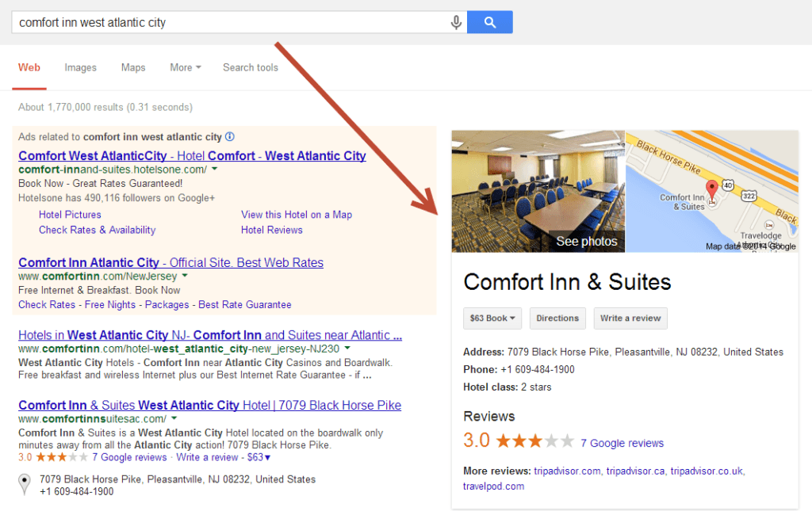Image resolution: width=812 pixels, height=511 pixels.
Task: Click the blue magnifying glass search icon
Action: 489,22
